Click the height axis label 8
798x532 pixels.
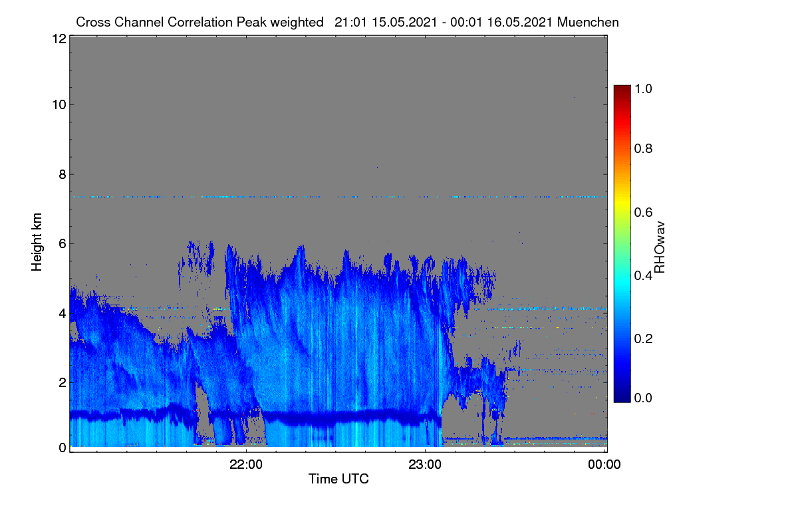61,174
